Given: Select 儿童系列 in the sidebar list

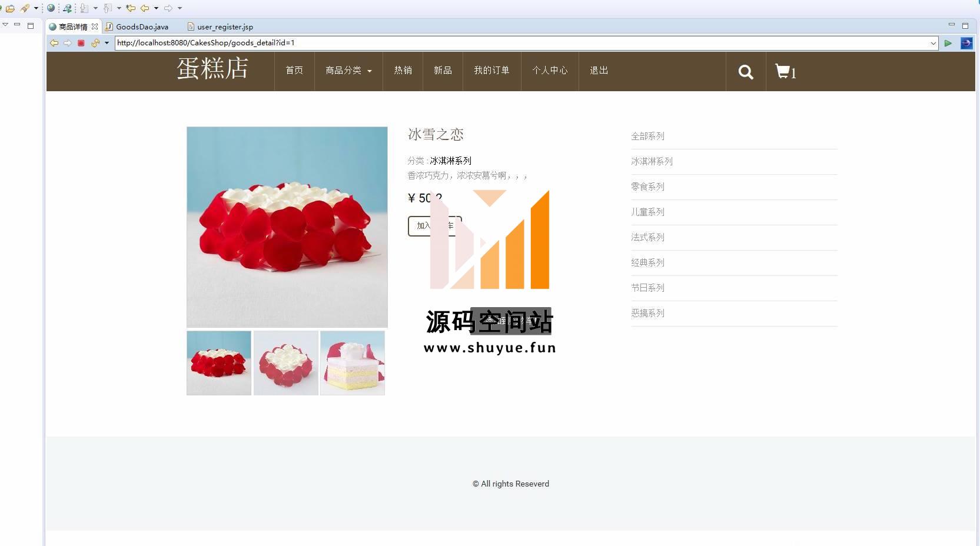Looking at the screenshot, I should click(x=647, y=212).
